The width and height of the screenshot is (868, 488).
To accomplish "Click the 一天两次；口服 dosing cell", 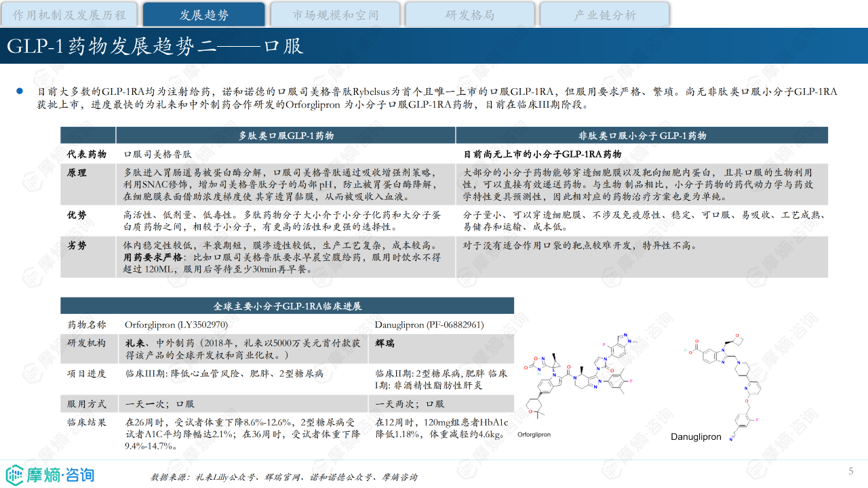I will click(410, 403).
